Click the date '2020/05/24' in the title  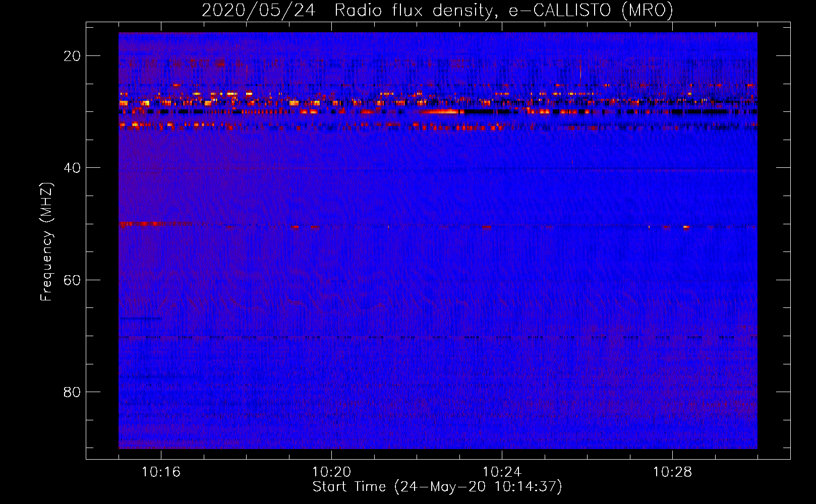tap(259, 11)
